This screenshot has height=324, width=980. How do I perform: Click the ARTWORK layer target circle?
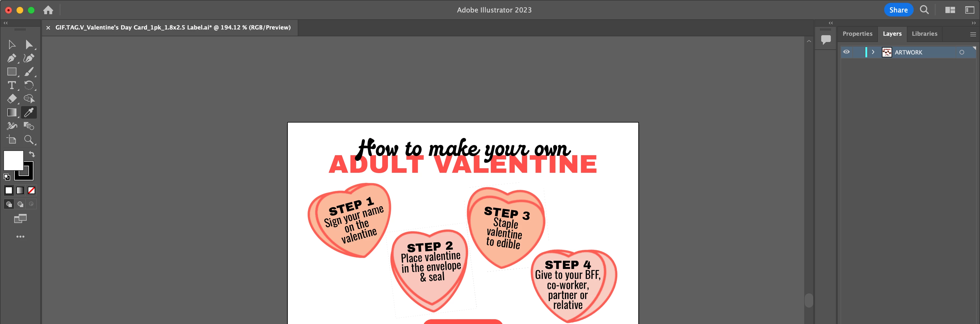961,52
